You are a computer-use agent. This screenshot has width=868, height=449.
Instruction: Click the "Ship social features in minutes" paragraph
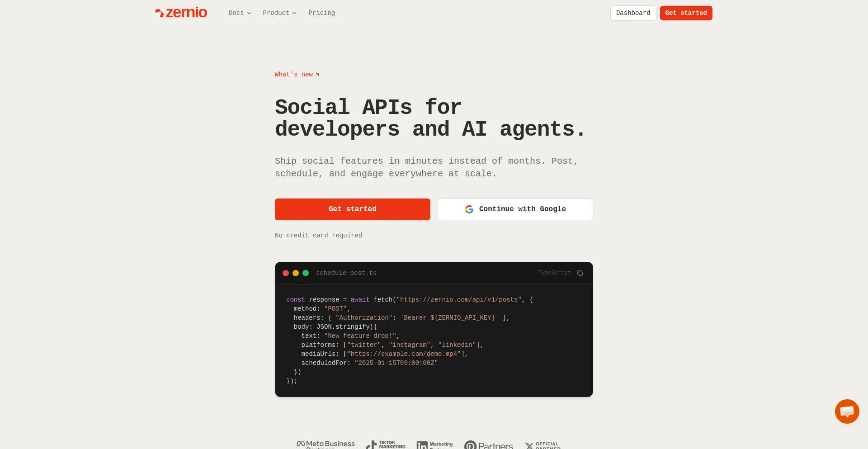(x=426, y=167)
